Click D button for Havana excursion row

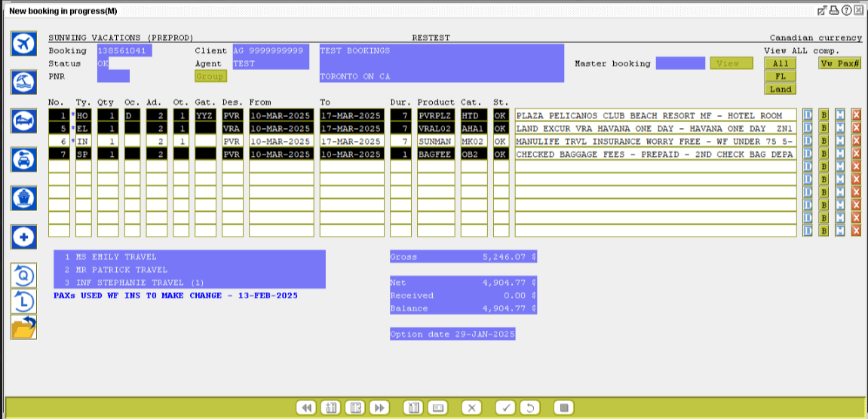[x=807, y=128]
